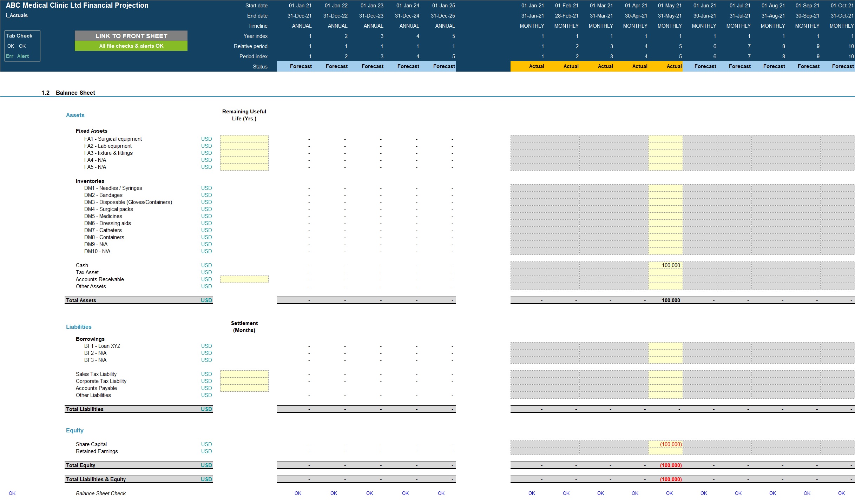Viewport: 855px width, 504px height.
Task: Click the Actual status cell for 01-May-21
Action: [665, 66]
